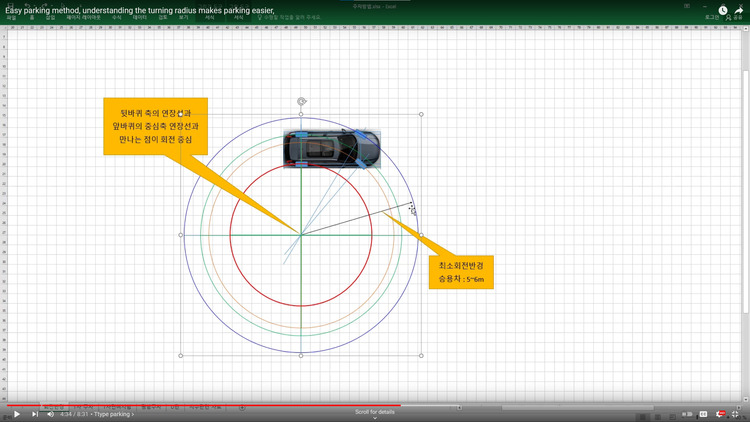Open the 검토 (Review) ribbon tab
Viewport: 750px width, 422px height.
[163, 18]
